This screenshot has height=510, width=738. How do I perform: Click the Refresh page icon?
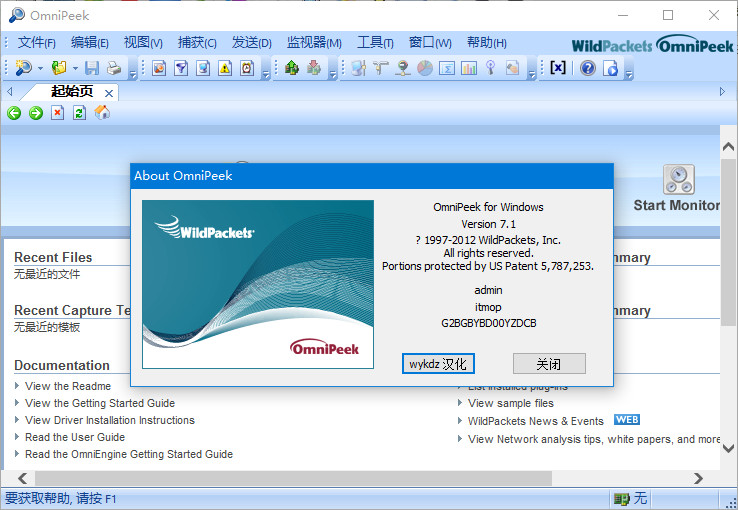pos(80,113)
